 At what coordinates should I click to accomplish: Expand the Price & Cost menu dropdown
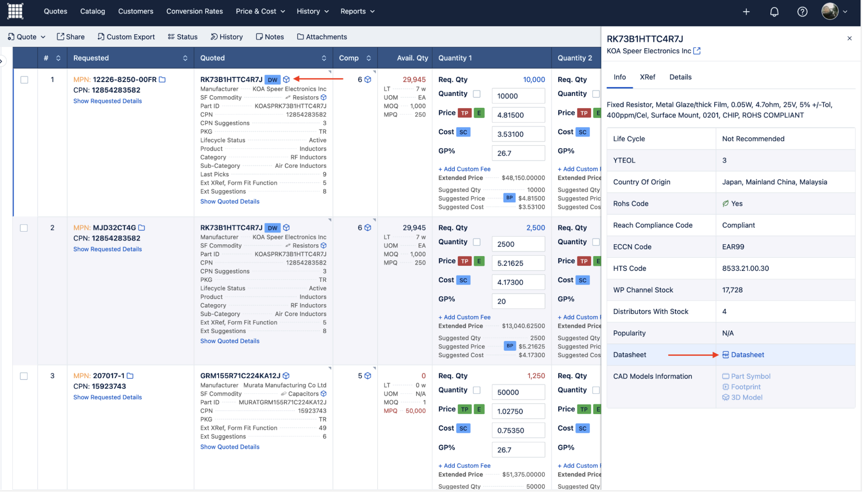coord(260,11)
